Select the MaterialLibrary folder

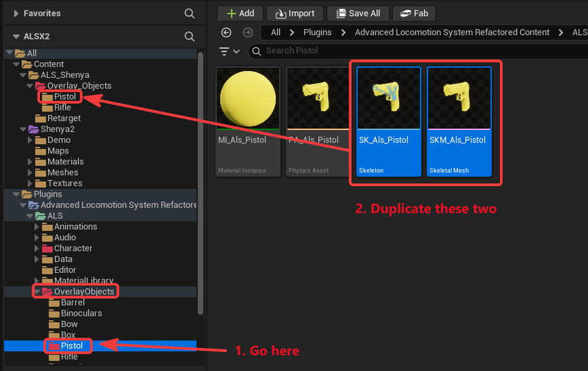click(x=83, y=280)
